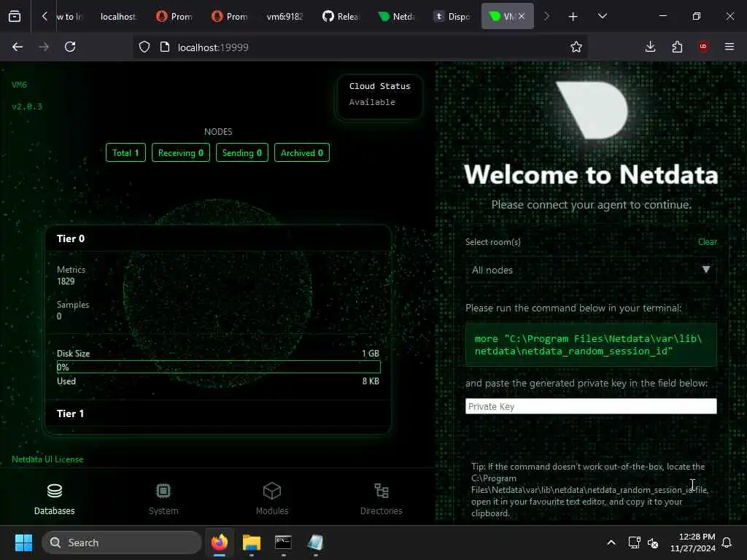Click the v2.0.3 version label
The height and width of the screenshot is (560, 747).
tap(27, 106)
